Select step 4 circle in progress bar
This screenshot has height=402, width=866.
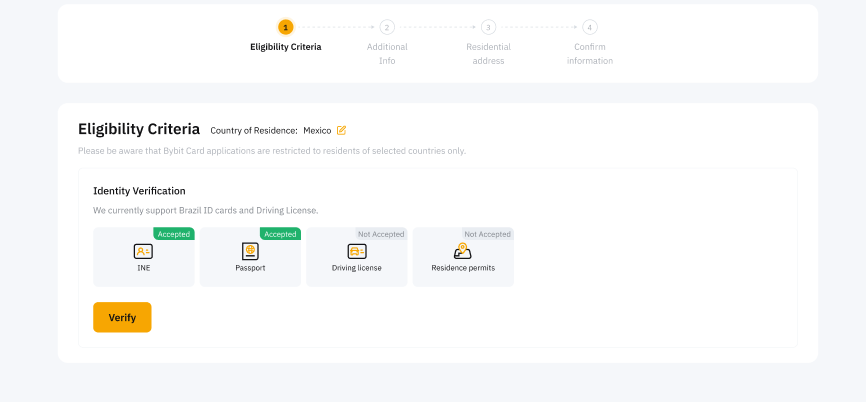(x=590, y=27)
